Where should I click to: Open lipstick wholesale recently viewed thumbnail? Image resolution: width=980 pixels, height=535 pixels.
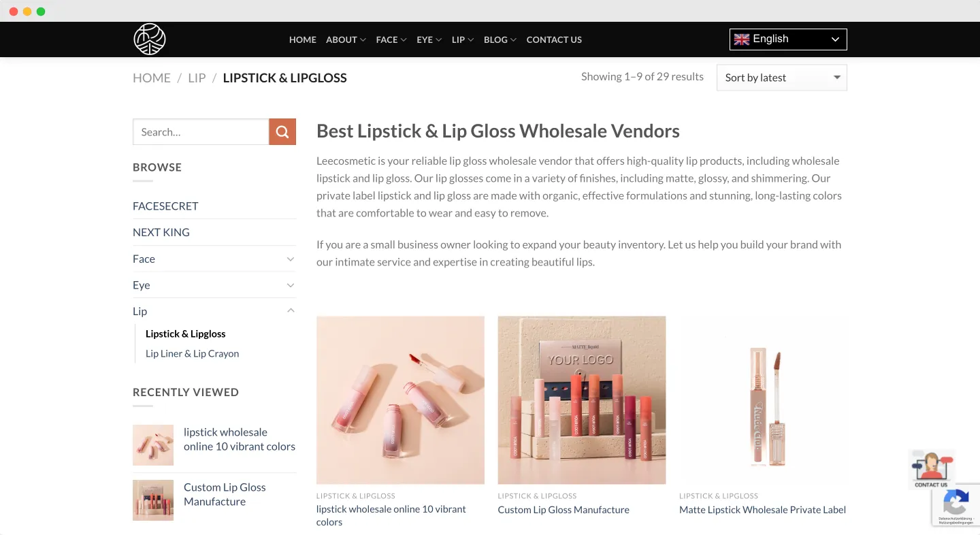(x=153, y=445)
